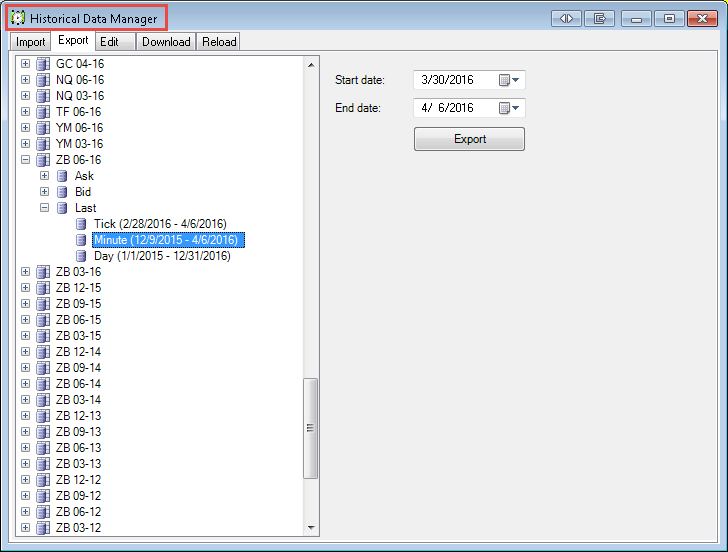The image size is (728, 552).
Task: Collapse the Last node
Action: (x=45, y=208)
